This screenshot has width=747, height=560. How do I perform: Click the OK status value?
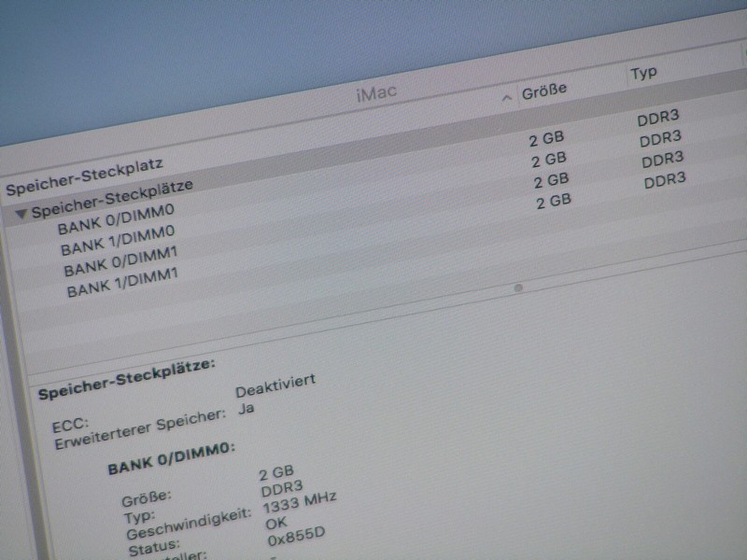pos(276,524)
